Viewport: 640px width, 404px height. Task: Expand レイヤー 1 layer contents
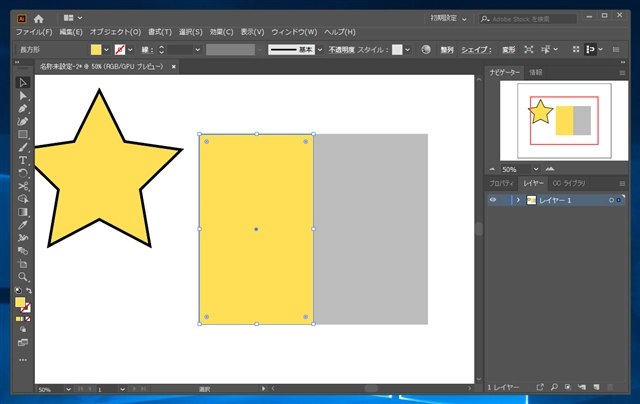518,200
